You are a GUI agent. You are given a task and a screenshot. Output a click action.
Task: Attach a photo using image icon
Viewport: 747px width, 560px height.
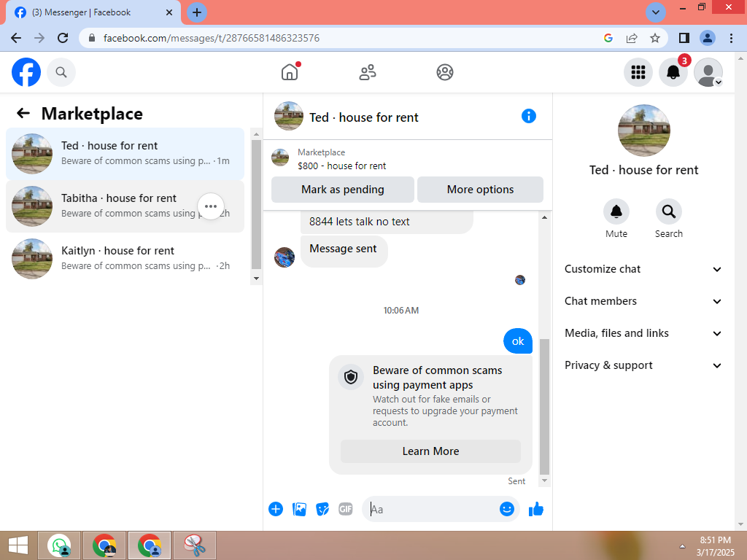(299, 509)
